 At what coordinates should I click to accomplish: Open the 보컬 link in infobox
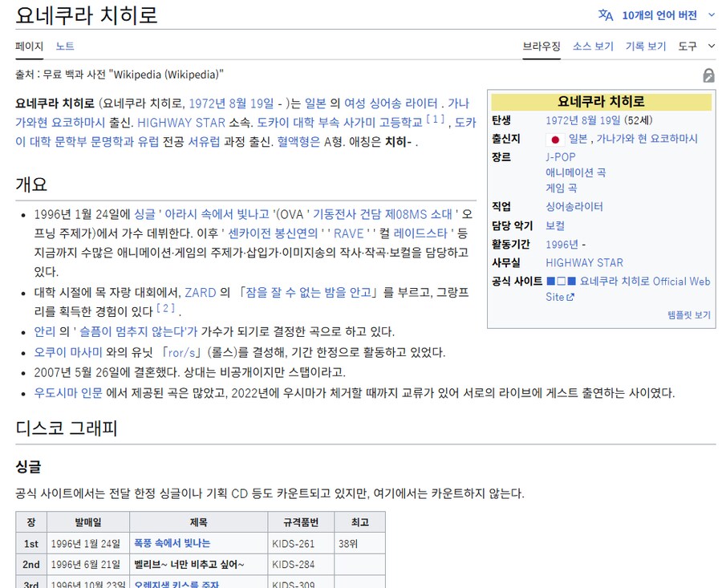pyautogui.click(x=555, y=225)
